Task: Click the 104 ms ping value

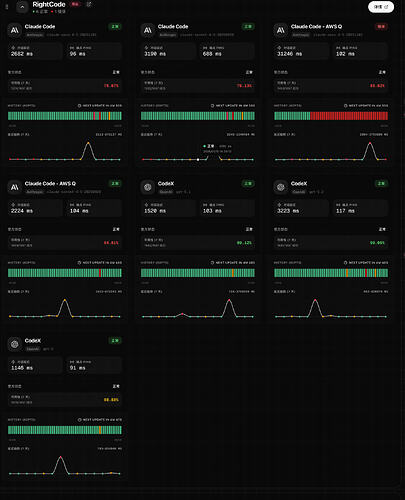Action: [x=79, y=211]
